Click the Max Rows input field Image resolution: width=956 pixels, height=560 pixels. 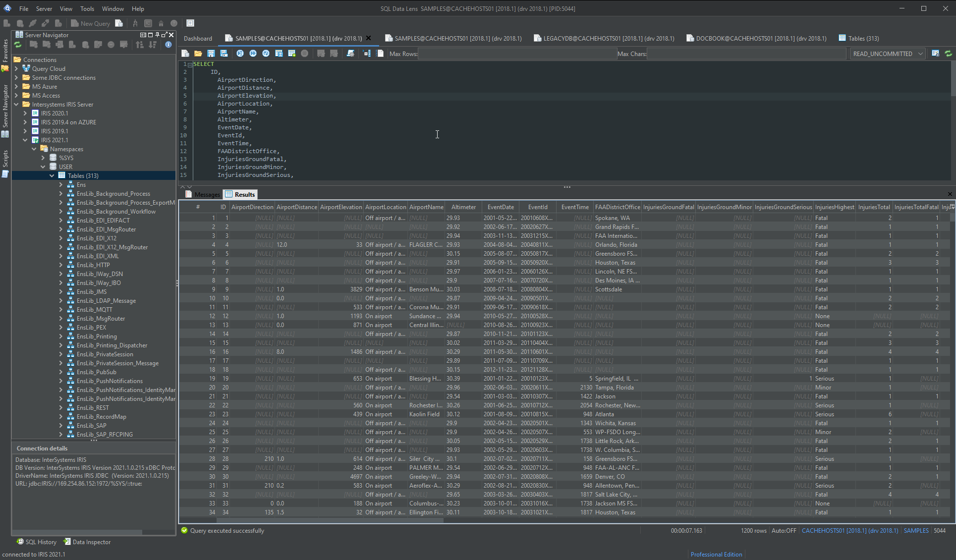[517, 54]
